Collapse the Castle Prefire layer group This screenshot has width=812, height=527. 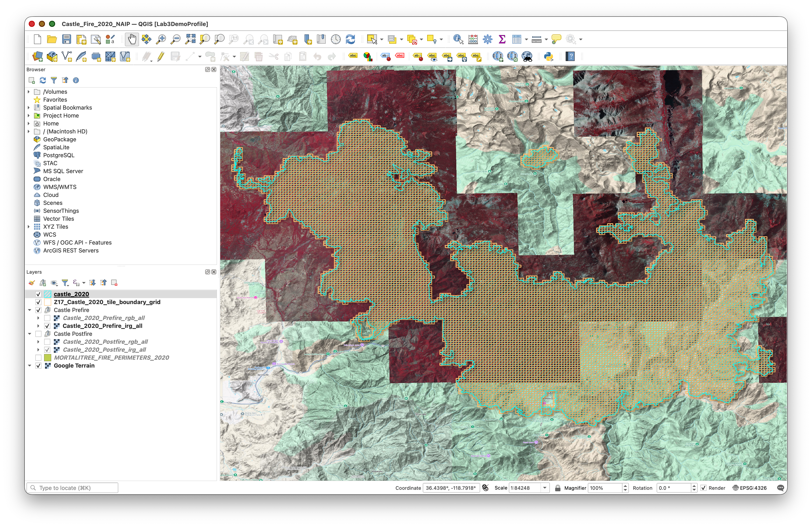(x=30, y=310)
